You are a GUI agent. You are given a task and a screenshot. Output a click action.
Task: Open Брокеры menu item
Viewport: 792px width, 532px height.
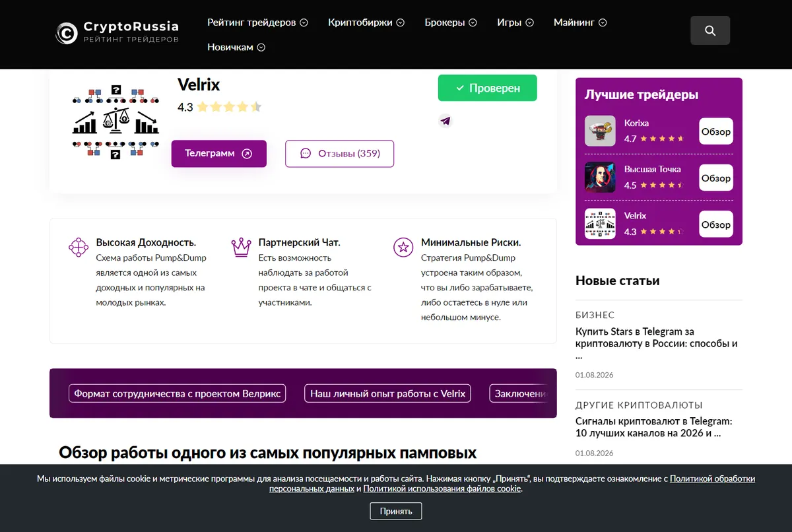click(445, 22)
